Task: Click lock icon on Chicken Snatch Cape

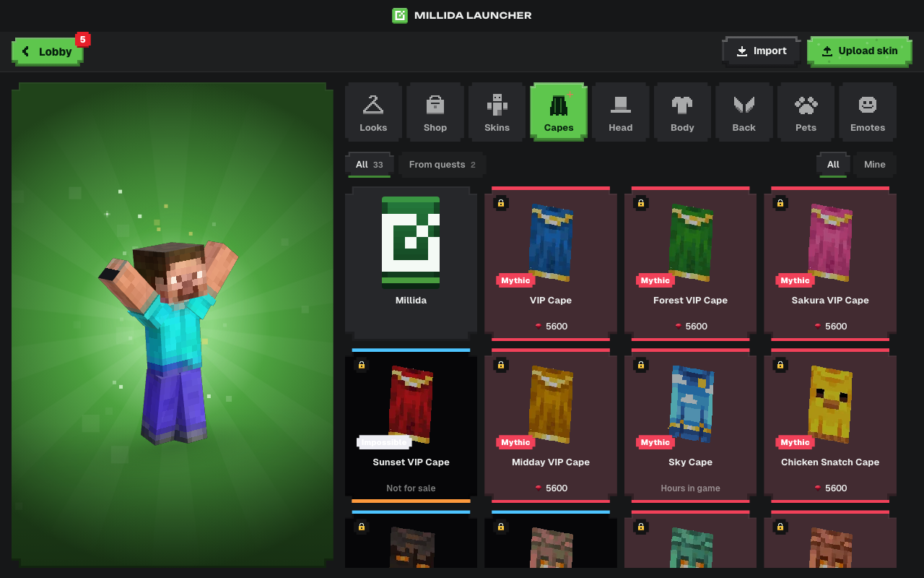Action: (x=780, y=365)
